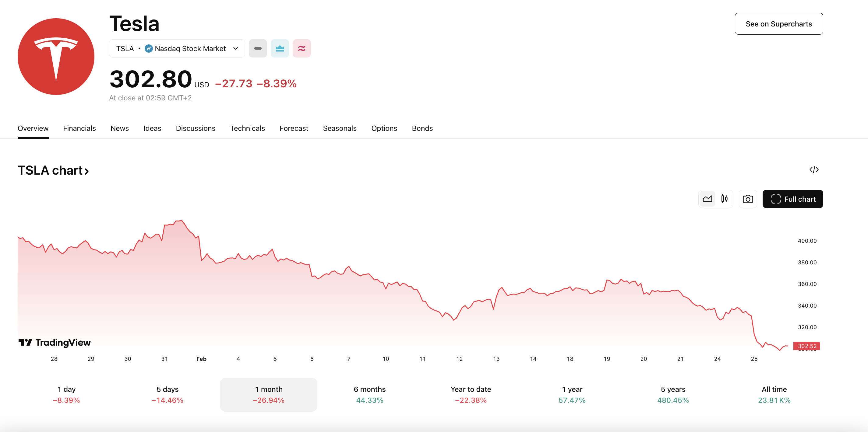This screenshot has width=868, height=432.
Task: Toggle the chart to candlestick view
Action: point(725,199)
